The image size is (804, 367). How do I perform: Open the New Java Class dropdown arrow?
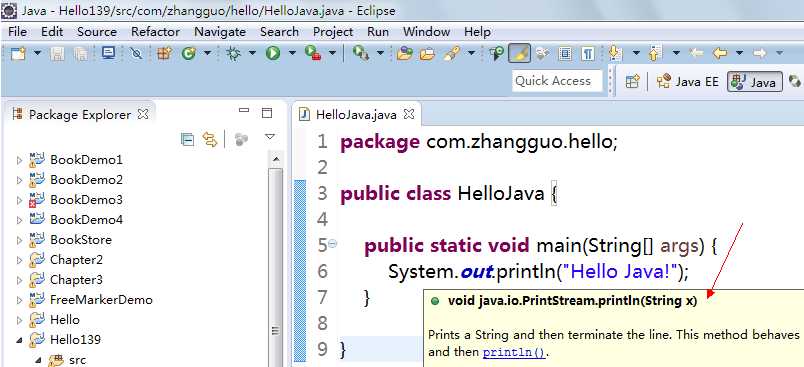[x=207, y=53]
